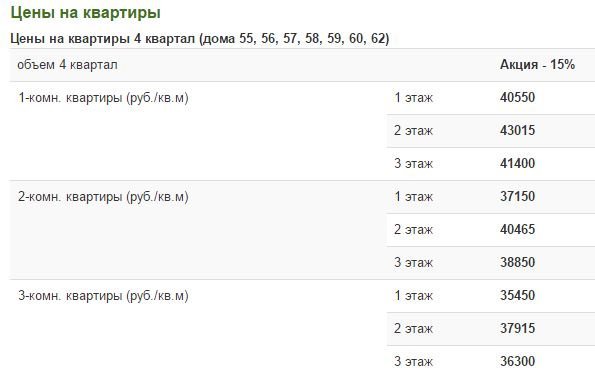Screen dimensions: 595x388
Task: Click price 40465 in the table
Action: point(517,230)
